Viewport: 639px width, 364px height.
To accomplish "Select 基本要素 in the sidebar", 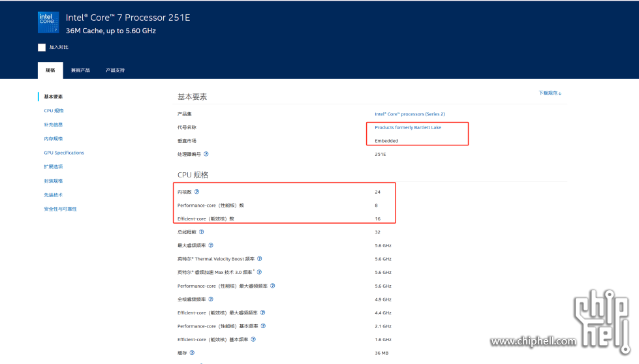I will (54, 97).
